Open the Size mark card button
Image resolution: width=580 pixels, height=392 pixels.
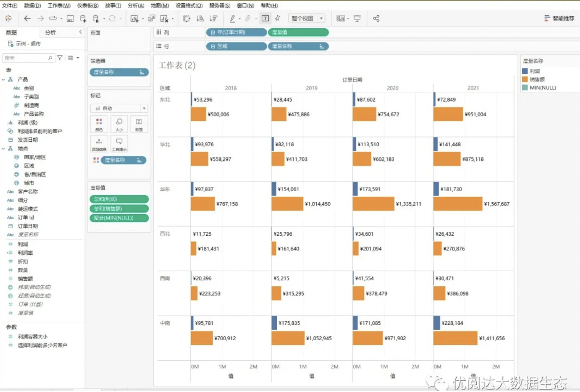coord(119,124)
